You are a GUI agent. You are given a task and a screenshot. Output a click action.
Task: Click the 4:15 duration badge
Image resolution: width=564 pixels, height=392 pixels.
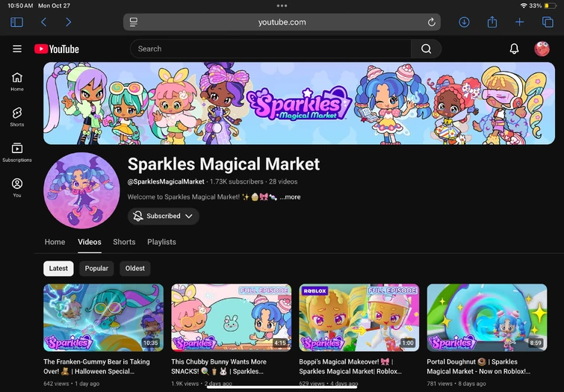280,343
